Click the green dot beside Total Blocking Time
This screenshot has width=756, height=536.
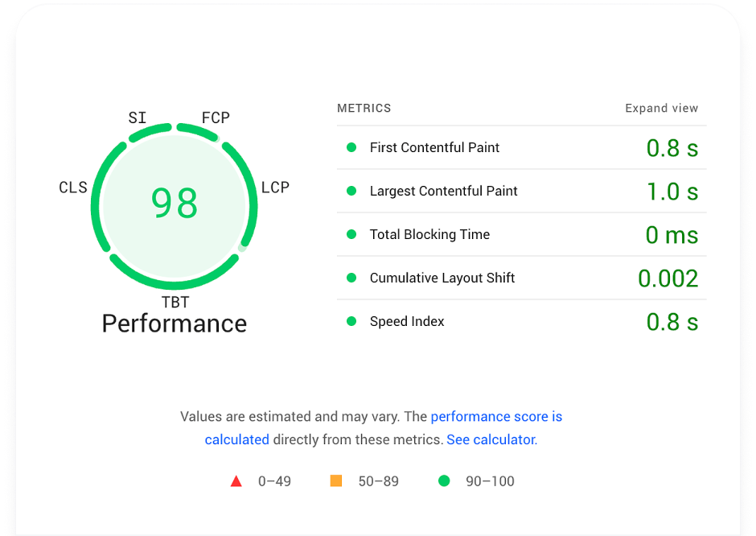[351, 234]
